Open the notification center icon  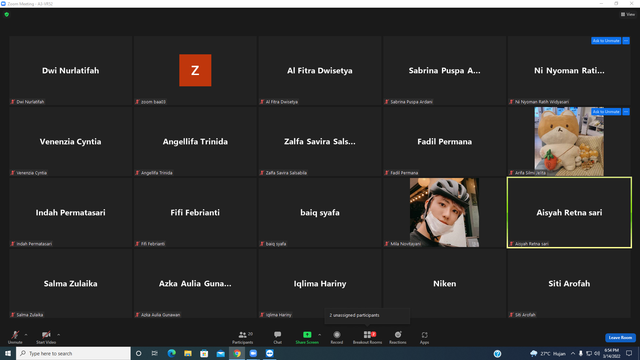pos(629,353)
